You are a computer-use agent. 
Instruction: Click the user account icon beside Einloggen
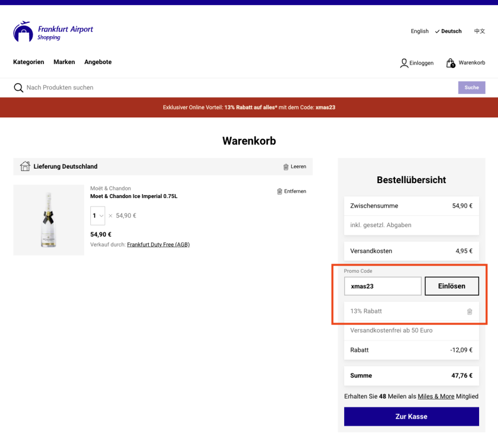click(404, 63)
